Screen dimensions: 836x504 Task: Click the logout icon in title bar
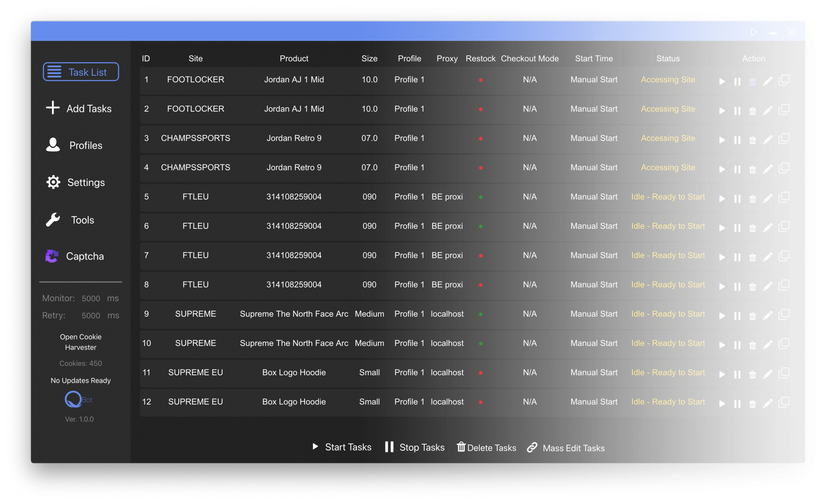[x=753, y=32]
